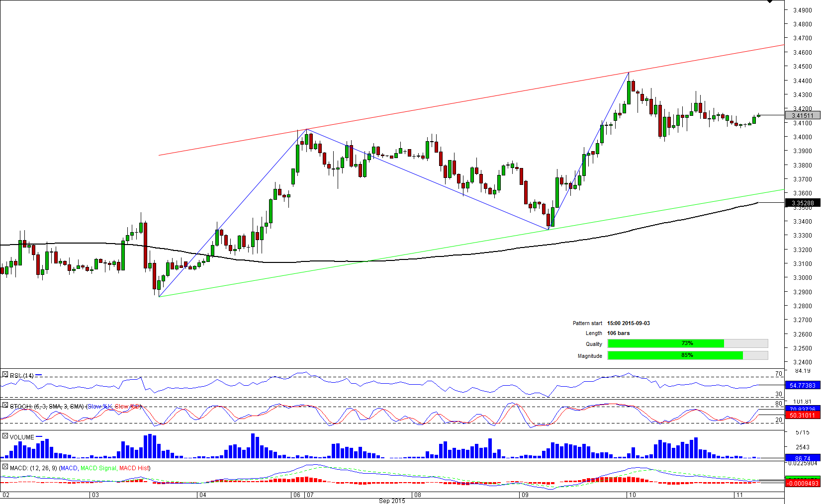Viewport: 821px width, 504px height.
Task: Click the black arrow marker at top right
Action: [x=770, y=1]
